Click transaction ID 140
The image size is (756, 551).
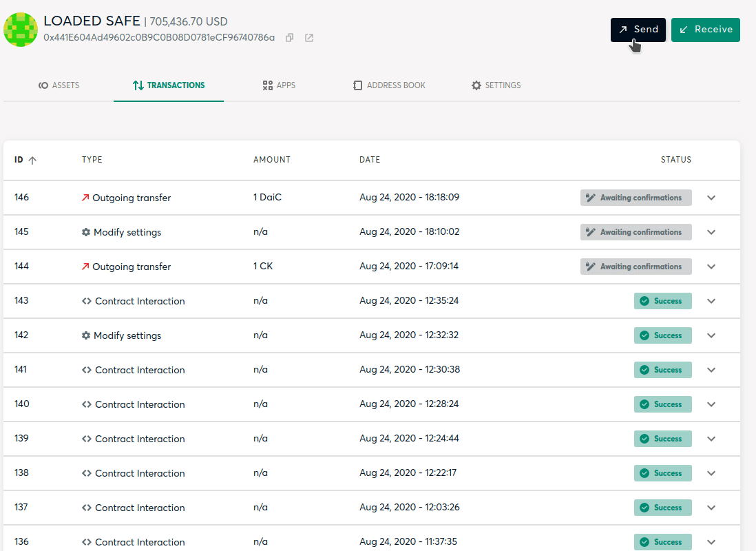(x=22, y=404)
